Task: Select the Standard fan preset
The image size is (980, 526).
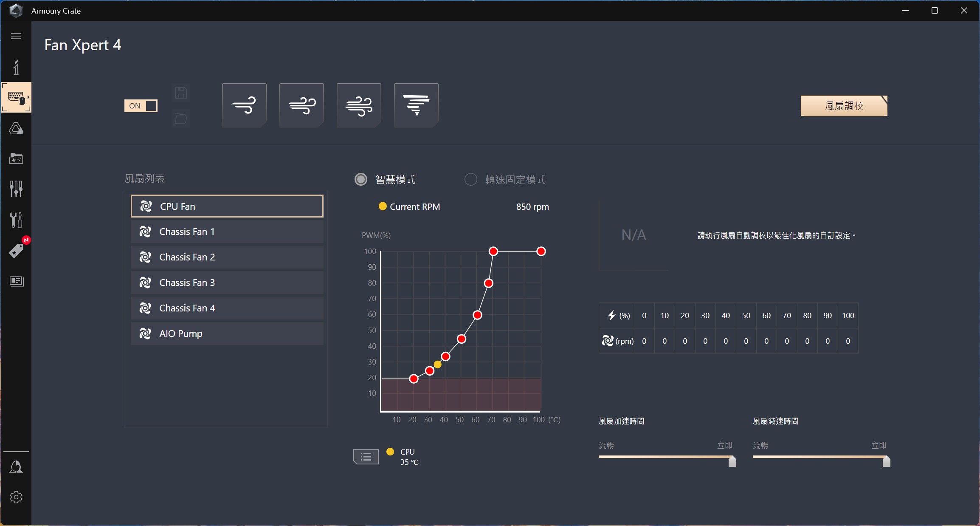Action: tap(301, 105)
